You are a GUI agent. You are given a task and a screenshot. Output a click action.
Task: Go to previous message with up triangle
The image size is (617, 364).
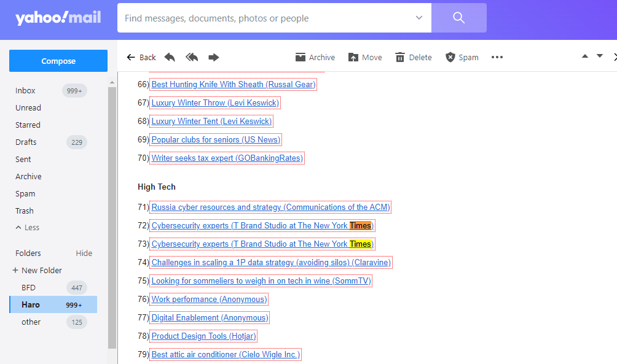point(585,56)
